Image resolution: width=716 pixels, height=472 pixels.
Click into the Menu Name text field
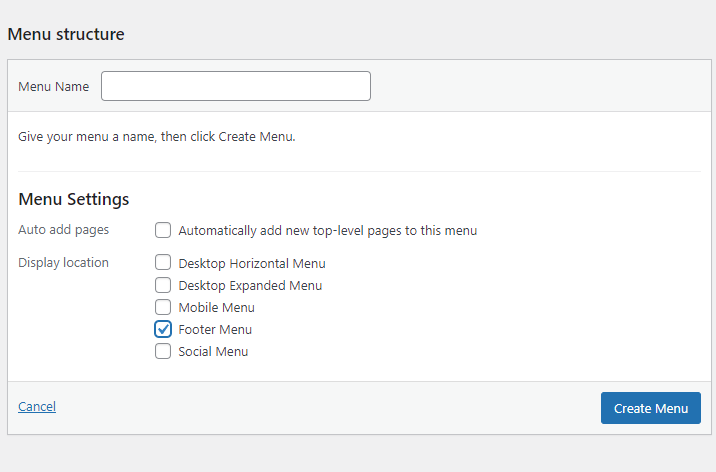(236, 86)
